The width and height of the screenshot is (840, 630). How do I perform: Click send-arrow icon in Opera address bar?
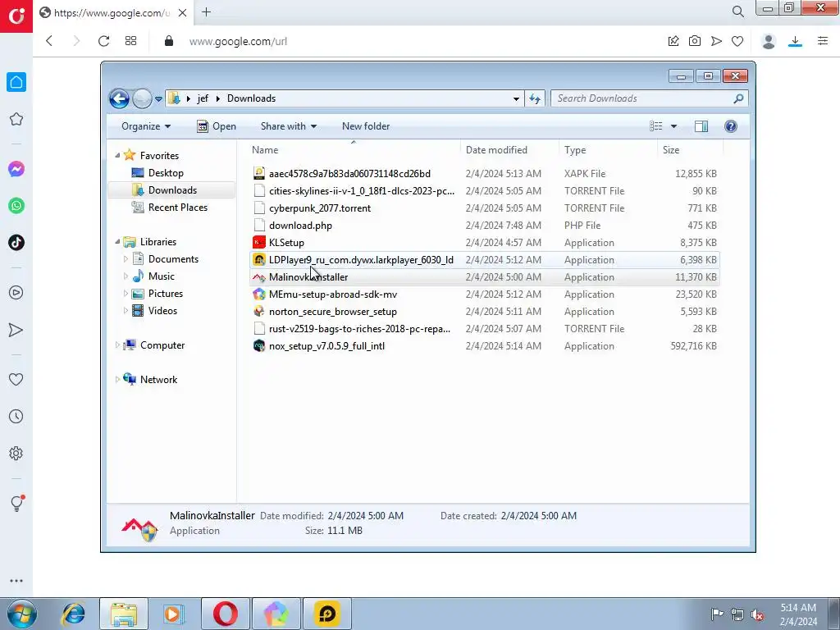click(716, 41)
